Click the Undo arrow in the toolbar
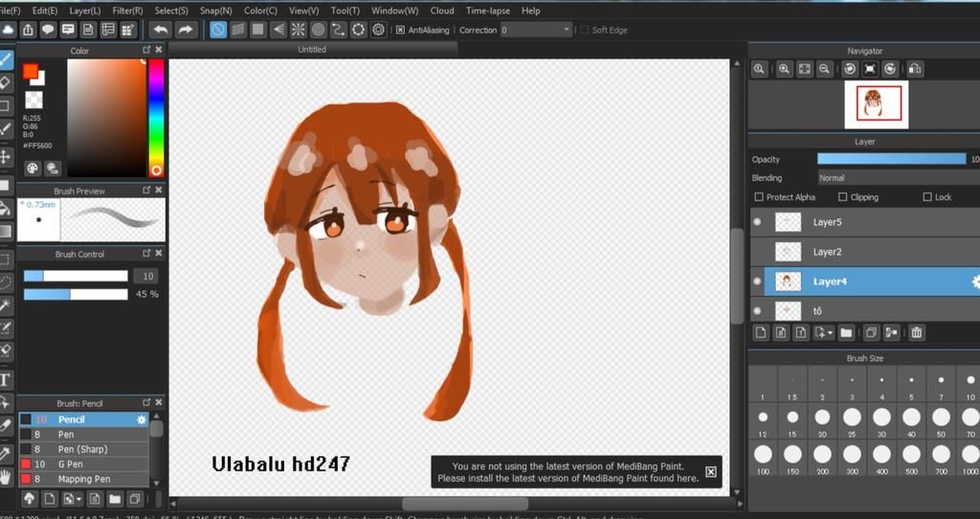980x519 pixels. pyautogui.click(x=161, y=30)
